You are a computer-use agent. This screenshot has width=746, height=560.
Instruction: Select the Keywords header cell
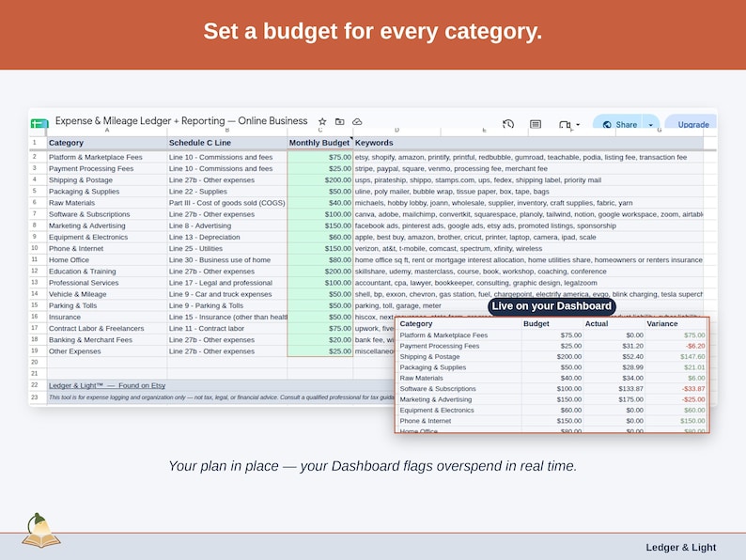coord(528,143)
